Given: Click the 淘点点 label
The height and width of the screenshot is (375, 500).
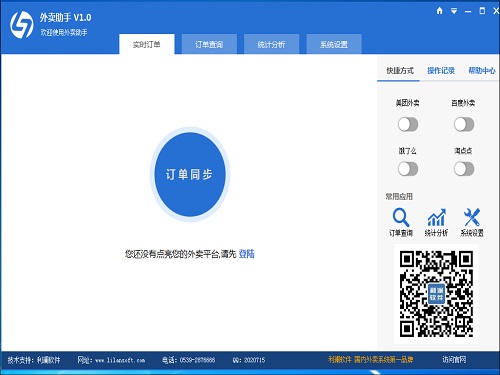Looking at the screenshot, I should click(x=463, y=151).
